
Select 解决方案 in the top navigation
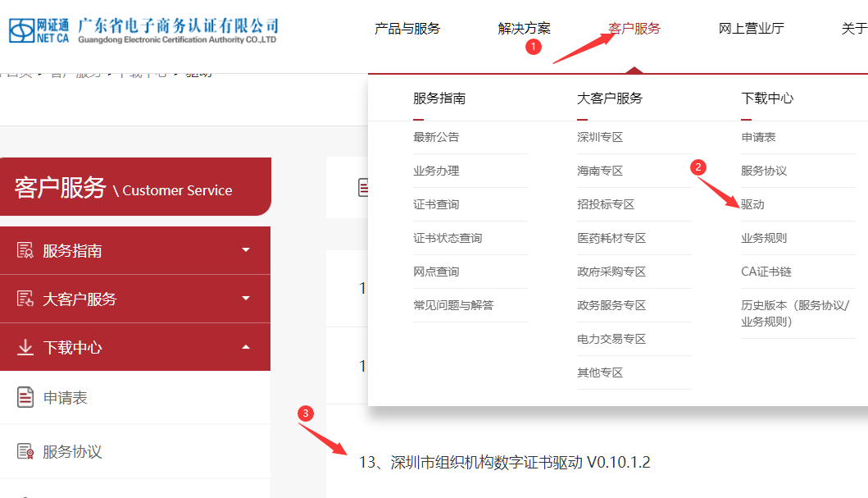(525, 29)
